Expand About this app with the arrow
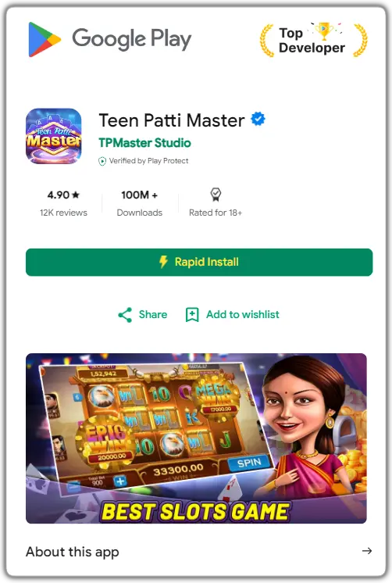 click(367, 551)
